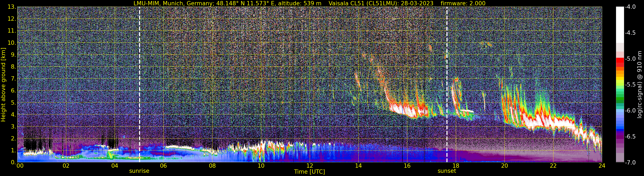Click the '1.' height axis tick label
Image resolution: width=644 pixels, height=176 pixels.
13,151
